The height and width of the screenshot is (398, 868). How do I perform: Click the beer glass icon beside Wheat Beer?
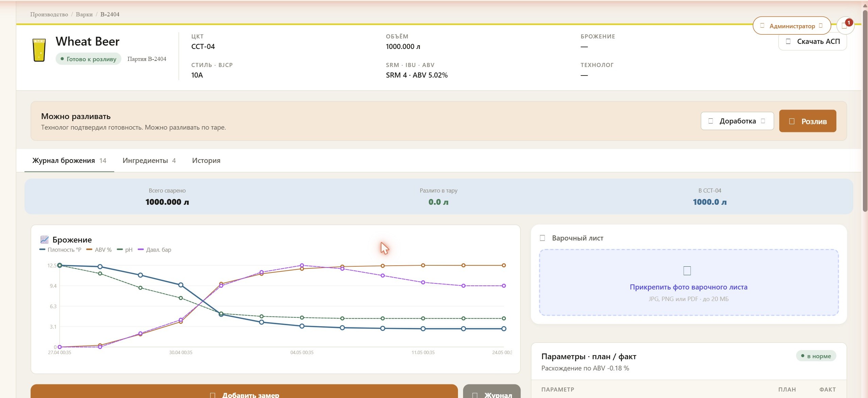[x=39, y=50]
